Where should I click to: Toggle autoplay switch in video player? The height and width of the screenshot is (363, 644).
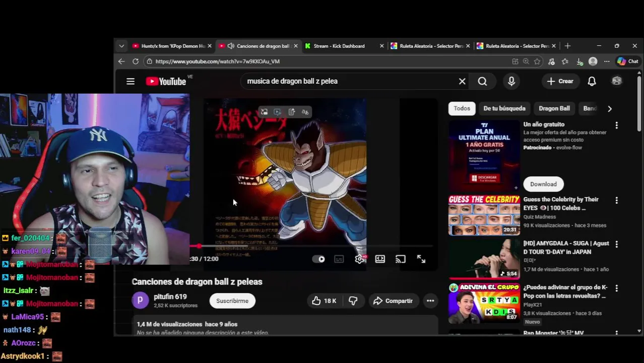click(x=318, y=259)
